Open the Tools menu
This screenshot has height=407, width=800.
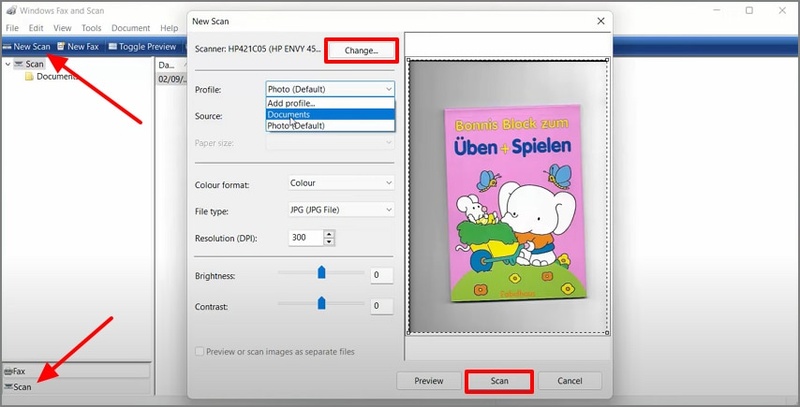point(91,28)
